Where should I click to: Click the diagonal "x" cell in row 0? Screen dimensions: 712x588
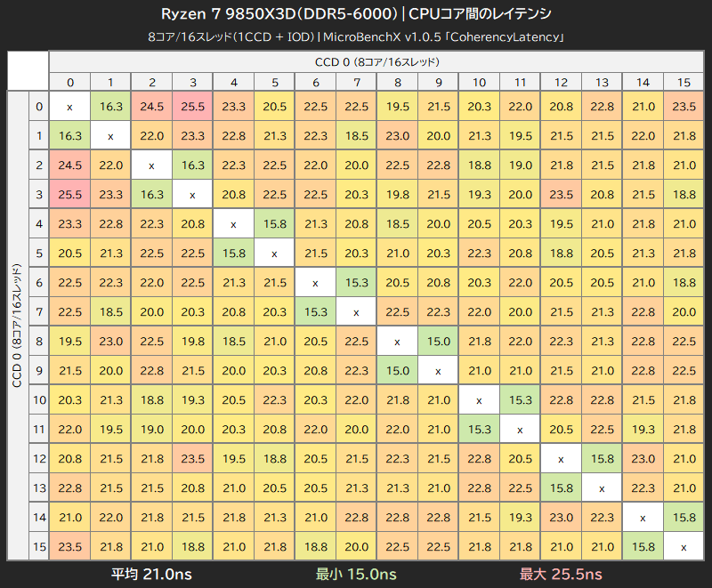click(x=70, y=106)
